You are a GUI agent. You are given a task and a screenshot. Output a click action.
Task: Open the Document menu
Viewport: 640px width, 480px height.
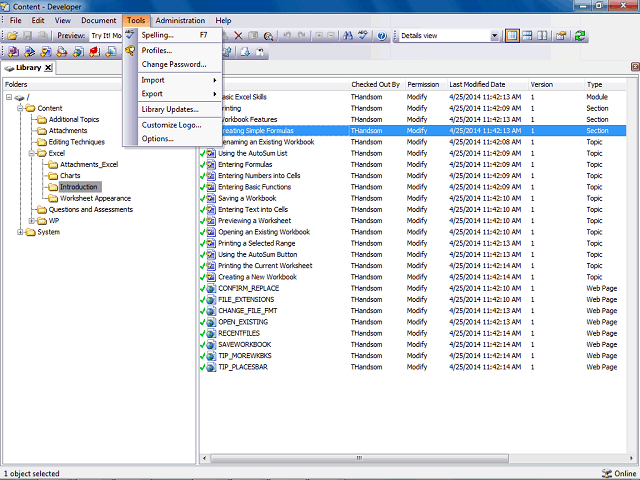pyautogui.click(x=98, y=20)
